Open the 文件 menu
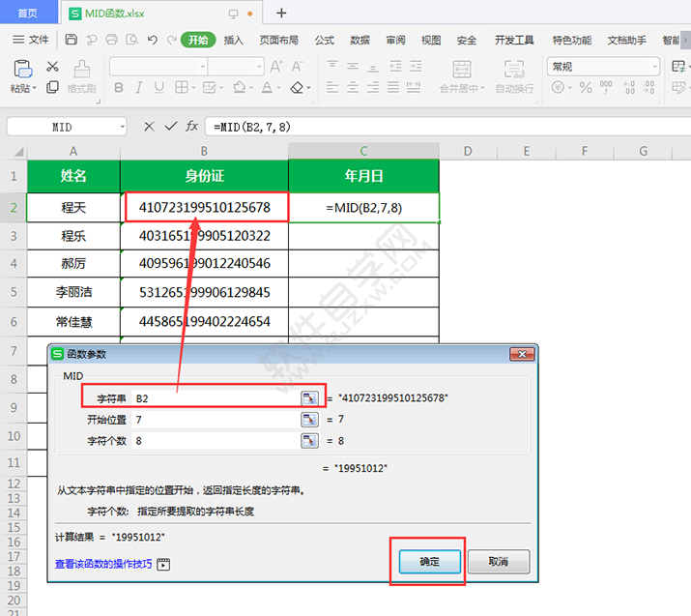691x616 pixels. (x=31, y=40)
